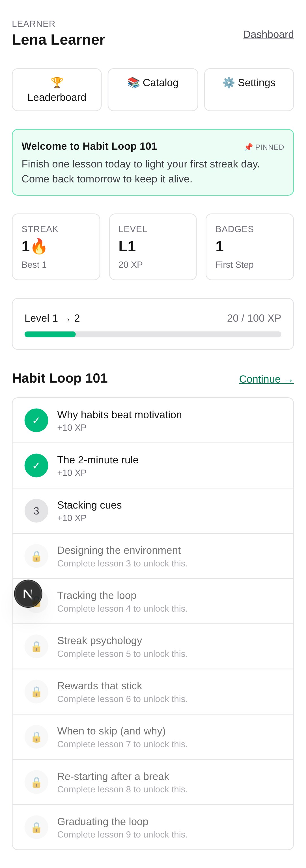The height and width of the screenshot is (868, 306).
Task: Open the Catalog tab
Action: click(x=153, y=90)
